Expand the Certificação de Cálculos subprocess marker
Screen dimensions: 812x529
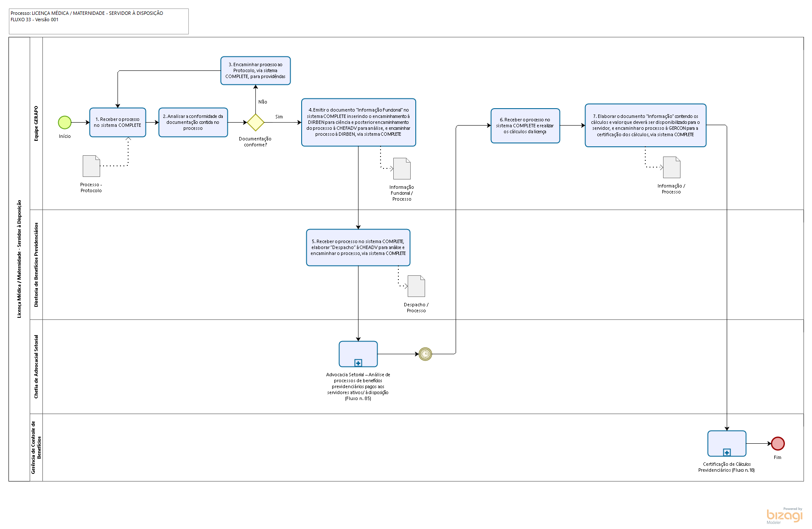727,452
